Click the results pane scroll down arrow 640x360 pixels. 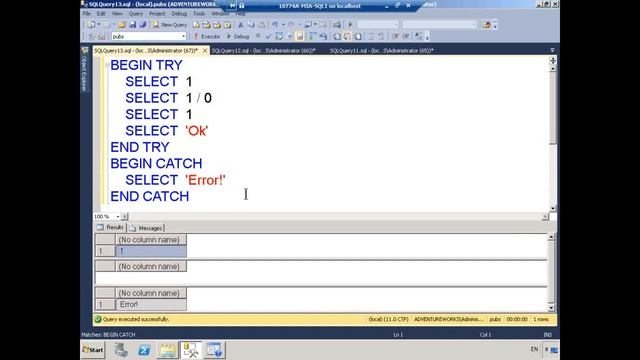pos(551,308)
